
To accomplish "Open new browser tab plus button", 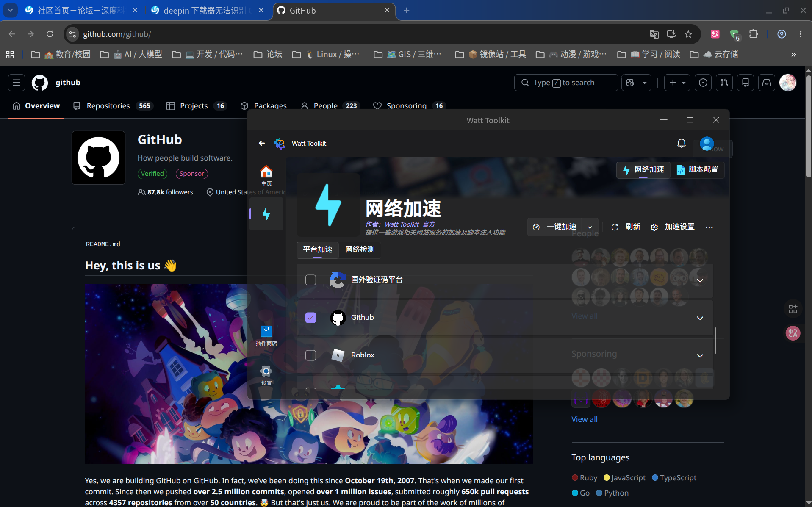I will (x=406, y=11).
